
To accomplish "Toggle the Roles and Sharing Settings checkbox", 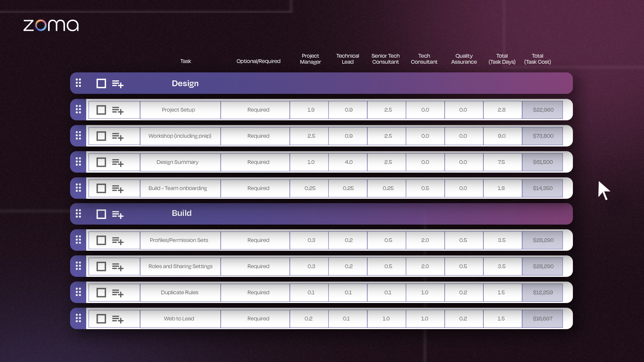I will pyautogui.click(x=101, y=266).
